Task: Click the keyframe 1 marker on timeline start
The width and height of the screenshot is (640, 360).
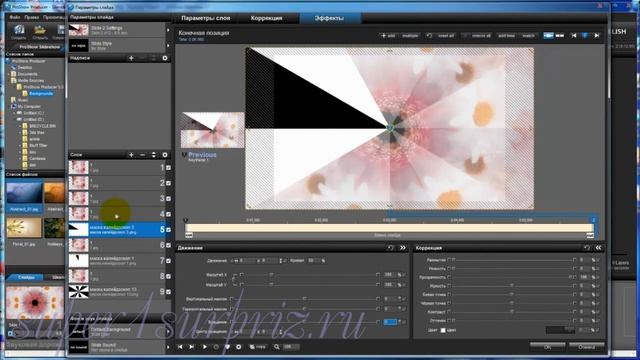Action: coord(186,220)
